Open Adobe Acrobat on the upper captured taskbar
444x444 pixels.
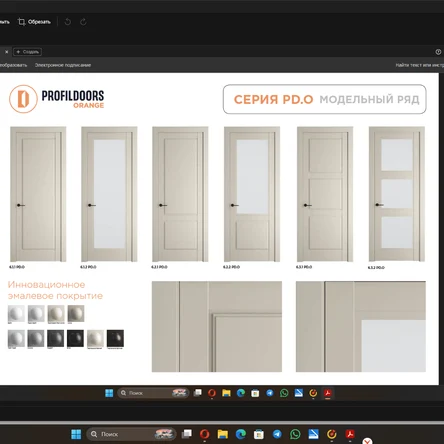[x=328, y=393]
